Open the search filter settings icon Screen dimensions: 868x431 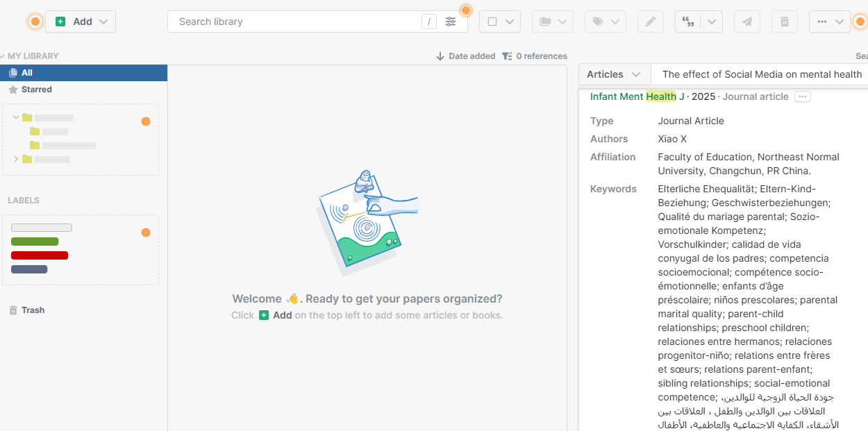(451, 22)
